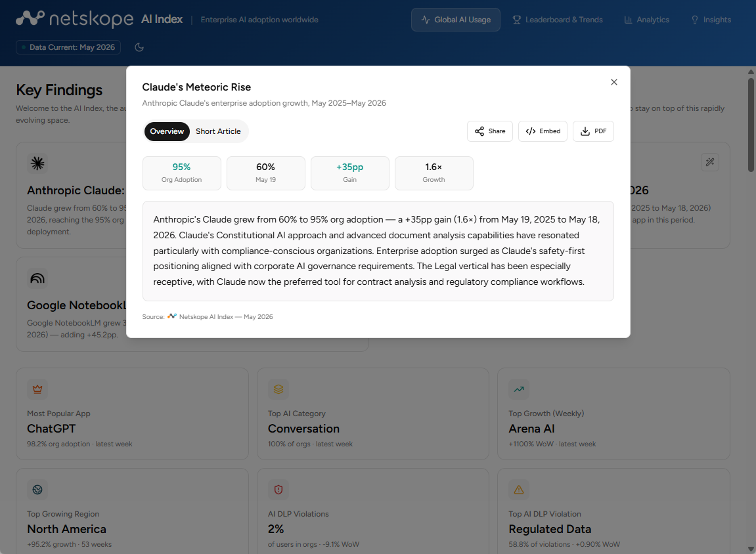The height and width of the screenshot is (554, 756).
Task: Click the 1.6× Growth stat tile
Action: pos(434,173)
